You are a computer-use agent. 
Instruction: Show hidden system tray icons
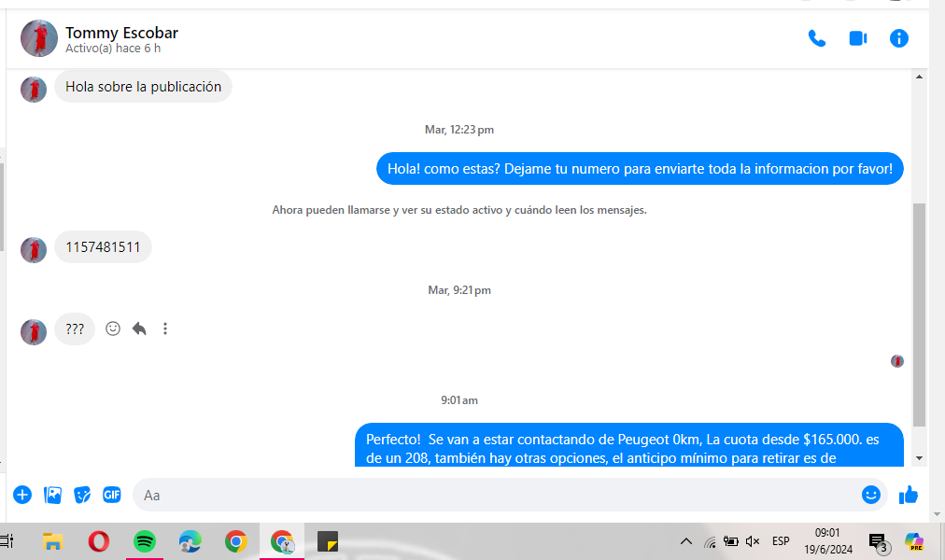click(685, 541)
